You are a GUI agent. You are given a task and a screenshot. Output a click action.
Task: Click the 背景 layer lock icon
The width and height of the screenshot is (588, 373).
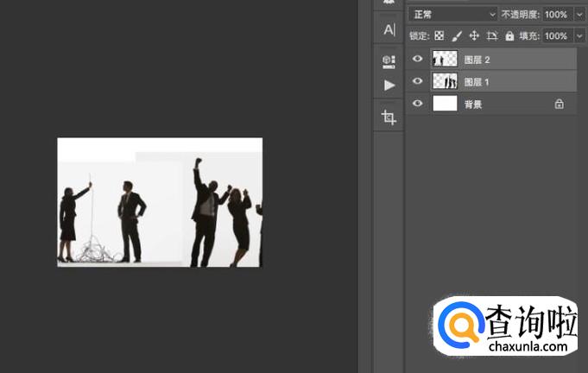[x=559, y=104]
